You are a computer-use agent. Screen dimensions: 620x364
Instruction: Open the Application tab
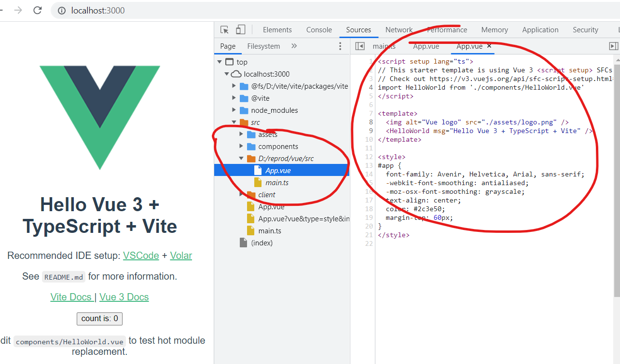pos(540,30)
